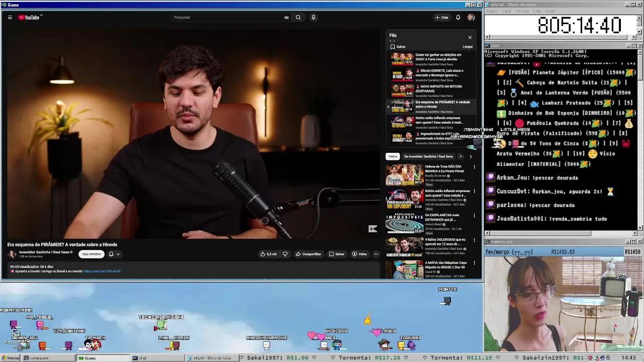Click the YouTube logo
Screen dimensions: 644x362
click(x=29, y=17)
